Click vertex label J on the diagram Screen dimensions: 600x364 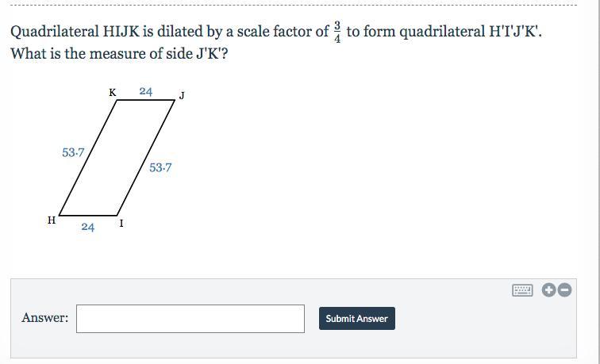pyautogui.click(x=182, y=96)
